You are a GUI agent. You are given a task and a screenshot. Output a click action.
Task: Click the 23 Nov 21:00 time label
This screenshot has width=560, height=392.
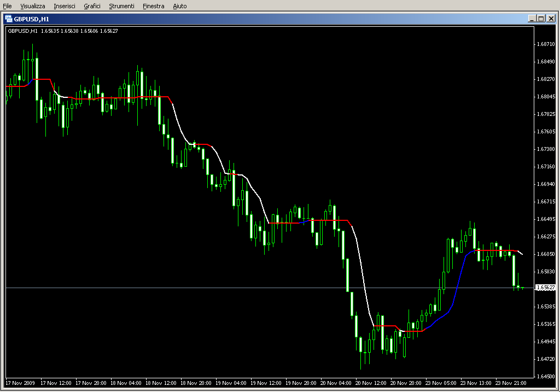click(511, 383)
